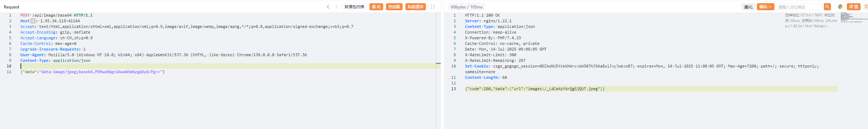Click the 构造请求 build request button

416,7
